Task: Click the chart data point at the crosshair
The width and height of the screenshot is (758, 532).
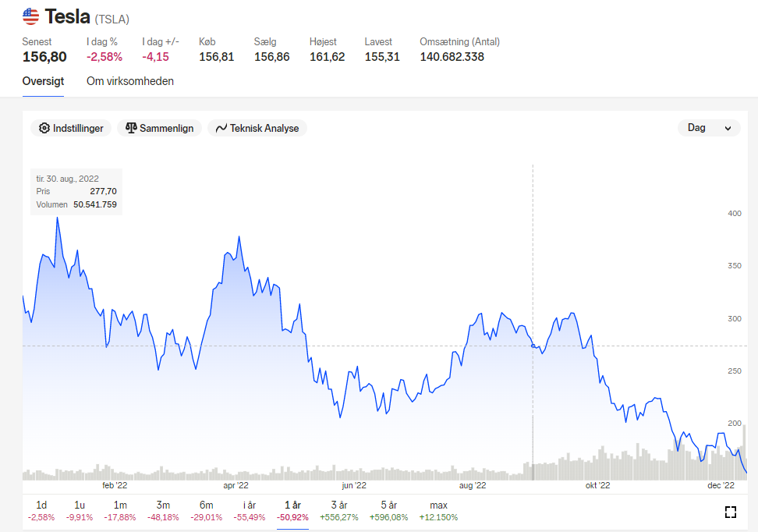Action: [533, 346]
